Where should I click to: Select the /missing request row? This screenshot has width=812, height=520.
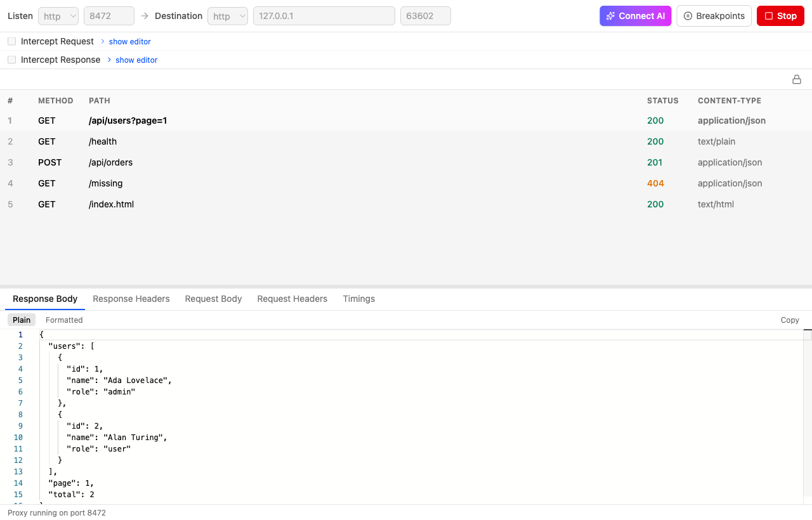(406, 183)
